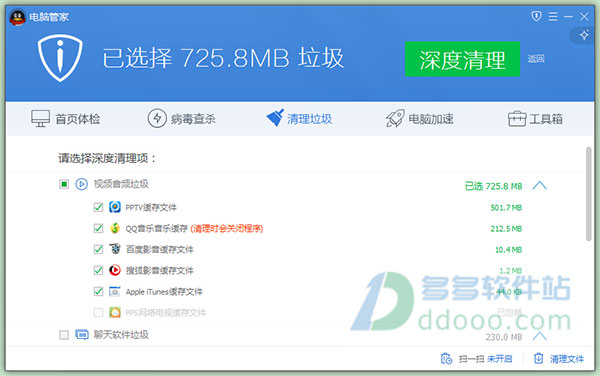Switch to 病毒查杀 tab
Screen dimensions: 600x376
181,119
